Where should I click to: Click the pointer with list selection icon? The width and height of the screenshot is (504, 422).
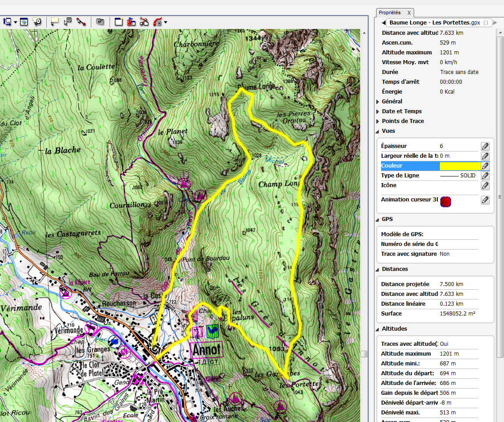pyautogui.click(x=68, y=21)
